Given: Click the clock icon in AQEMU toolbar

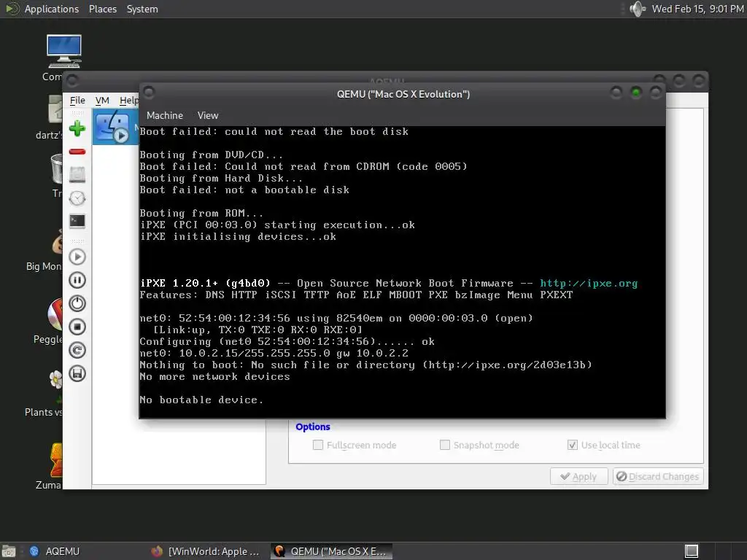Looking at the screenshot, I should [77, 198].
